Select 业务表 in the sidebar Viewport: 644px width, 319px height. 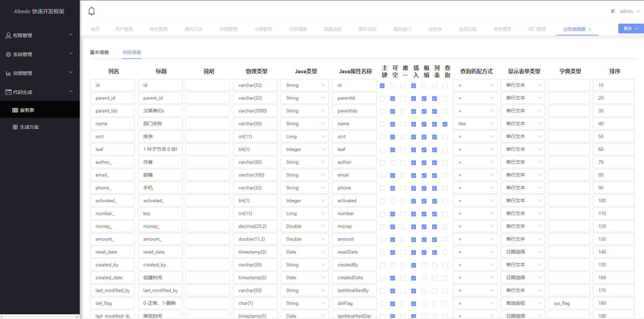[40, 110]
